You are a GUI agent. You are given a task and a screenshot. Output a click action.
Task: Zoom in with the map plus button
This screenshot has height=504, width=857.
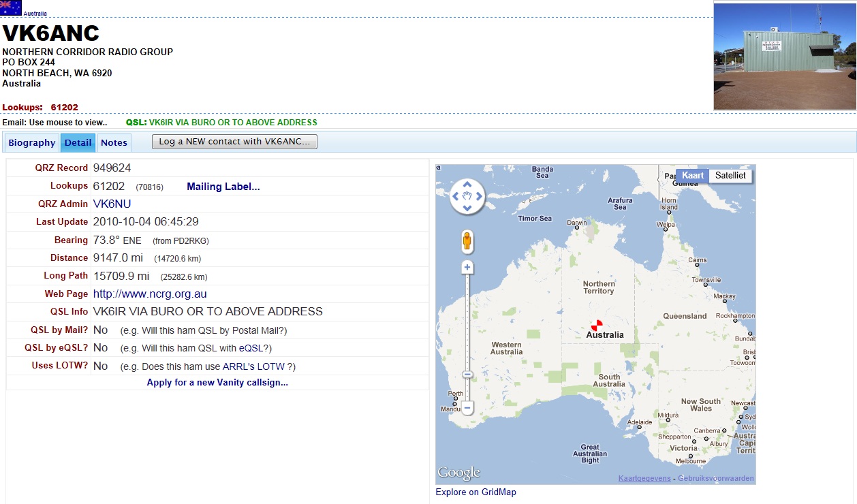click(467, 268)
